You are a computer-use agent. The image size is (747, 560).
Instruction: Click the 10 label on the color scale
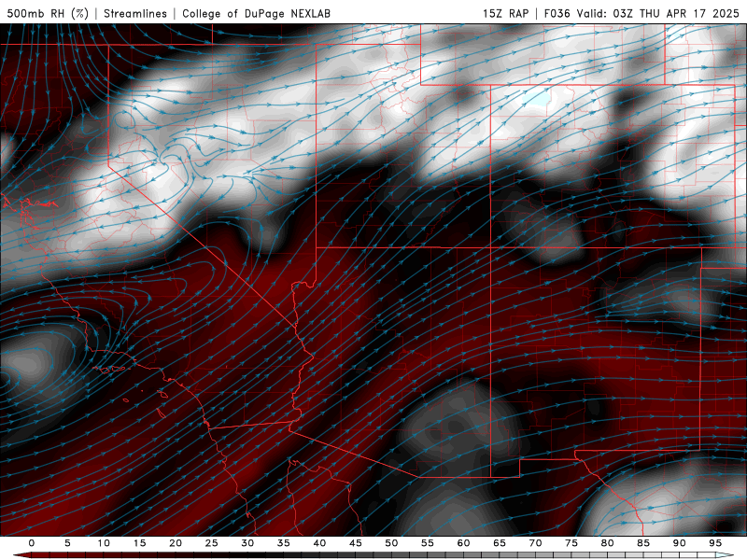point(104,543)
